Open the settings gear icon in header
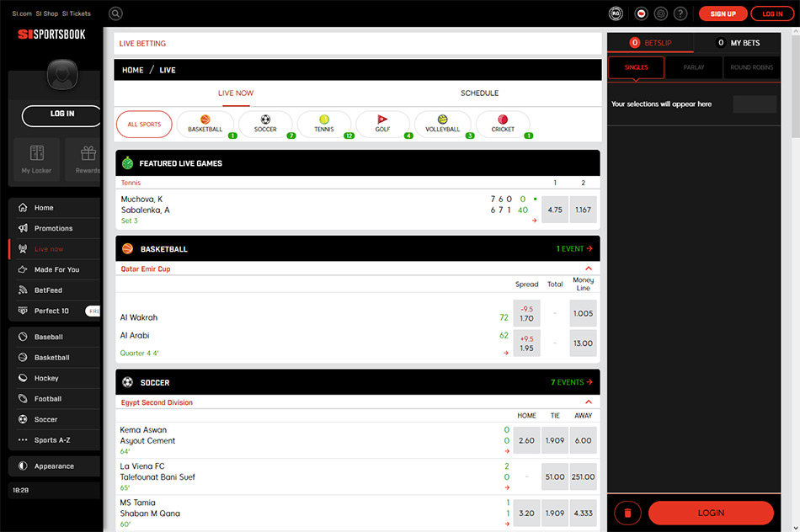This screenshot has width=800, height=532. click(x=661, y=13)
